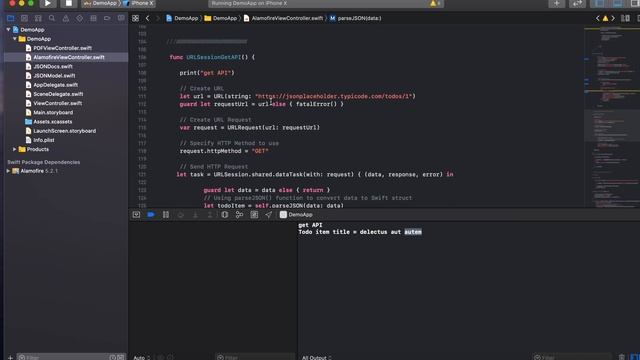Viewport: 640px width, 360px height.
Task: Open the DemoApp scheme selector
Action: click(x=100, y=3)
